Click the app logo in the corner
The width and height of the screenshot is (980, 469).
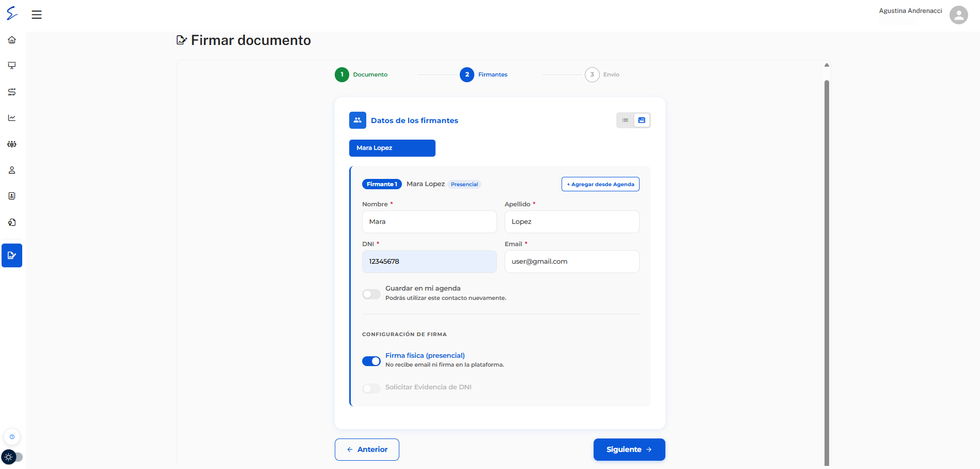click(x=12, y=13)
